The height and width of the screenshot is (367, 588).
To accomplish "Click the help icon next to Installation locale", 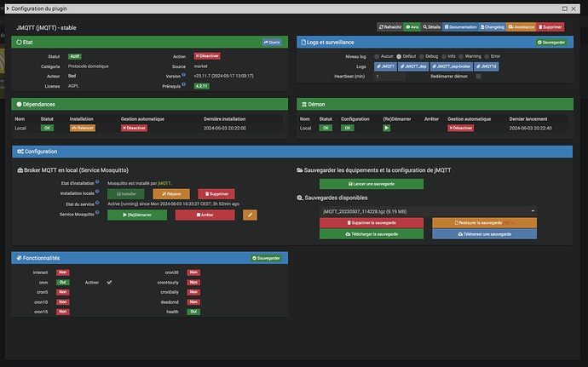I will pyautogui.click(x=98, y=193).
